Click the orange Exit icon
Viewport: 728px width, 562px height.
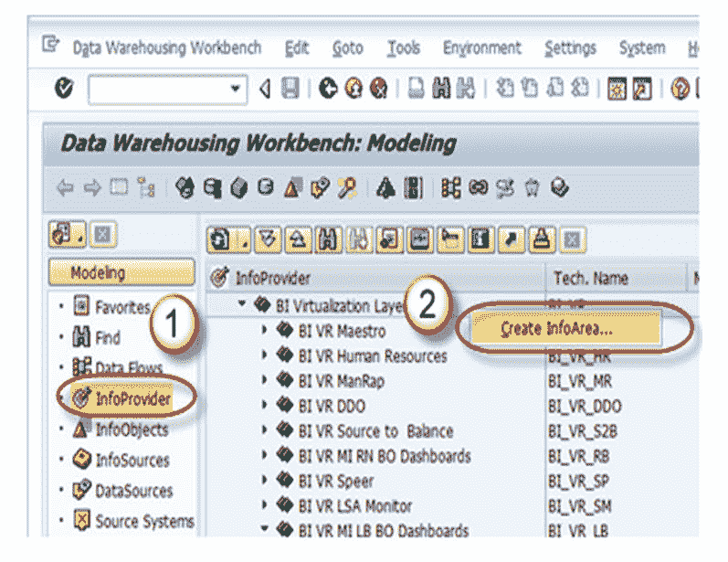pos(353,88)
